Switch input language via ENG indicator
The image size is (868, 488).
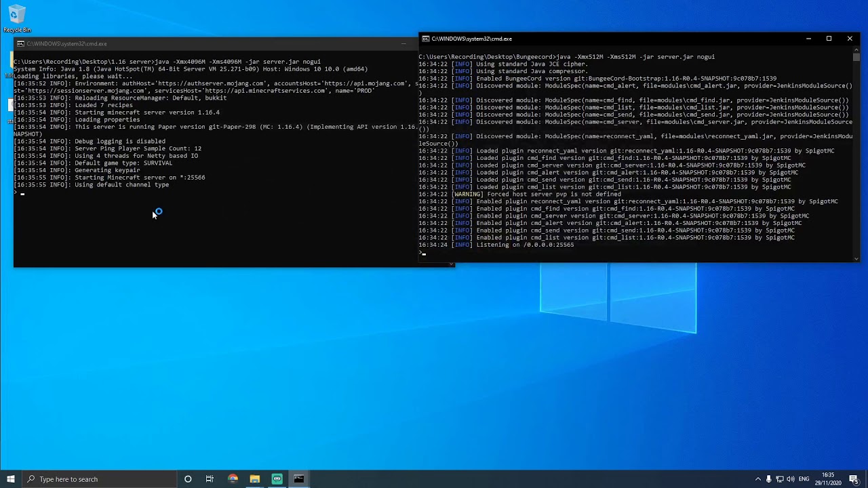tap(804, 479)
